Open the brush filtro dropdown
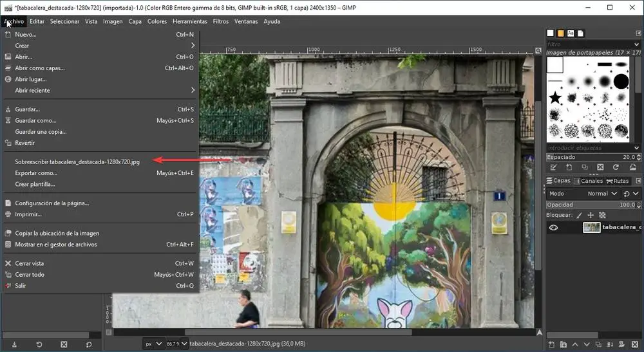This screenshot has width=644, height=352. click(x=637, y=44)
